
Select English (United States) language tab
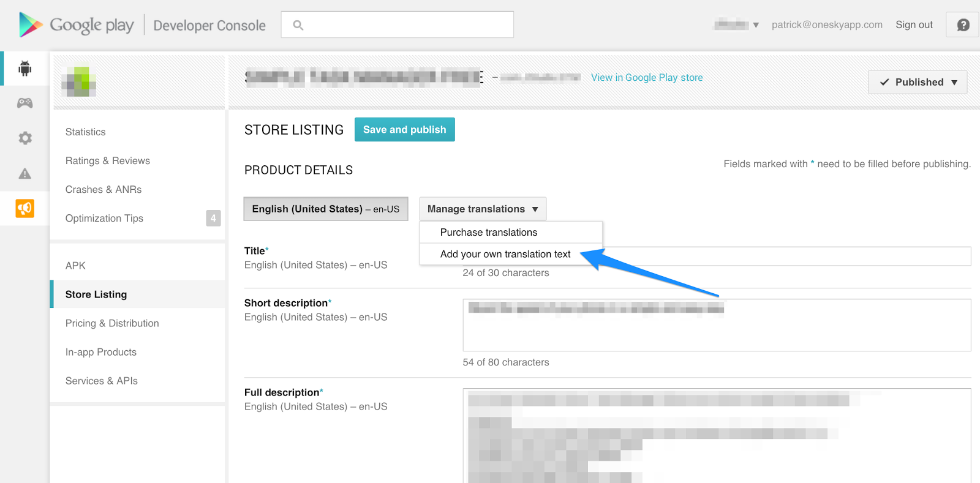tap(326, 209)
